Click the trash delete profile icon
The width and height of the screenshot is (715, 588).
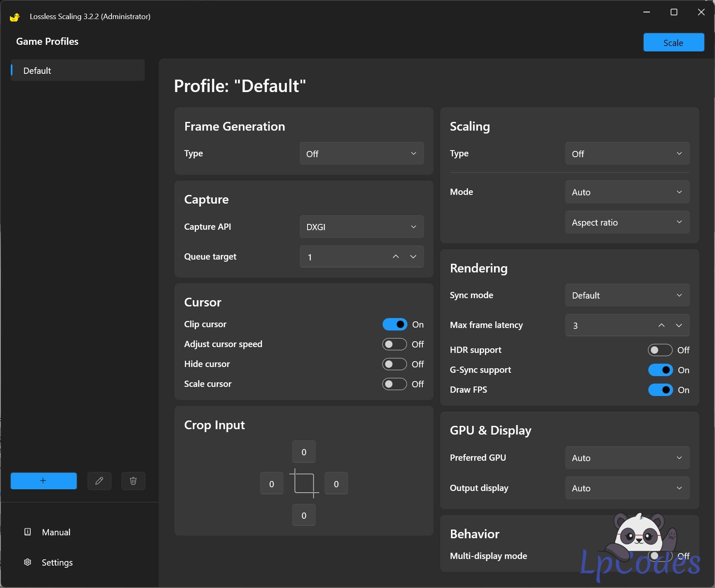133,481
